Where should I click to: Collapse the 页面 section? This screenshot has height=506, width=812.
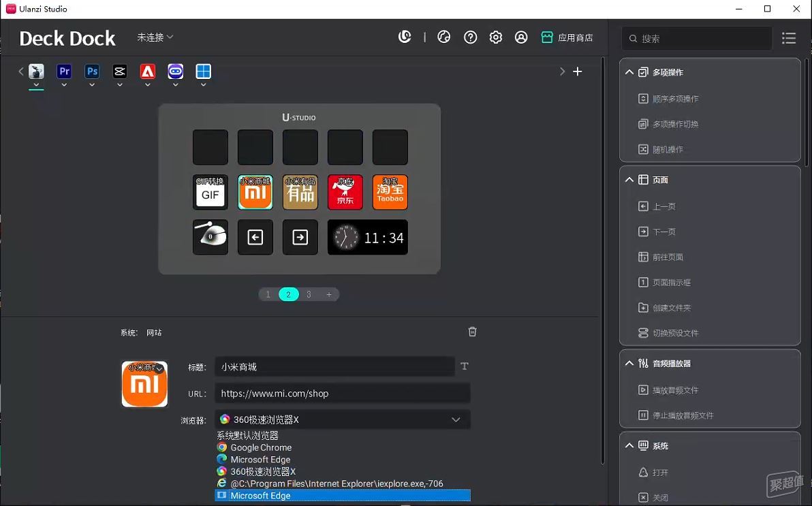629,180
